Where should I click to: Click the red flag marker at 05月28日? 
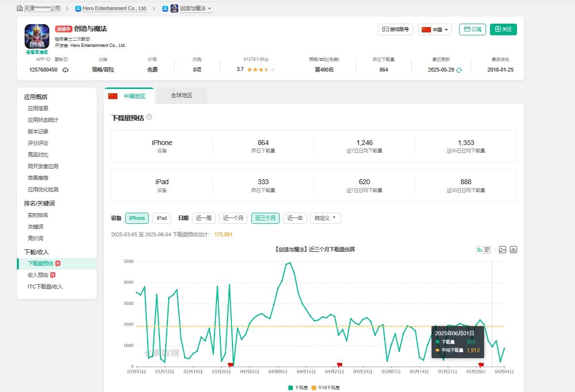[481, 364]
